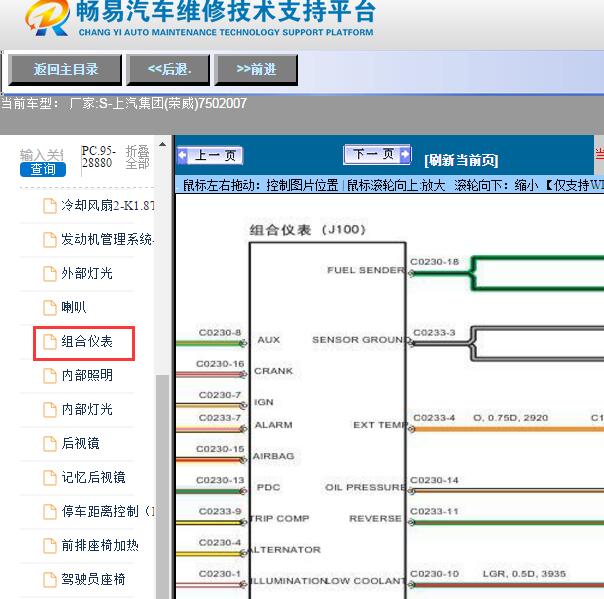This screenshot has width=604, height=599.
Task: Click the document icon beside 前排座椅加热
Action: click(x=50, y=545)
